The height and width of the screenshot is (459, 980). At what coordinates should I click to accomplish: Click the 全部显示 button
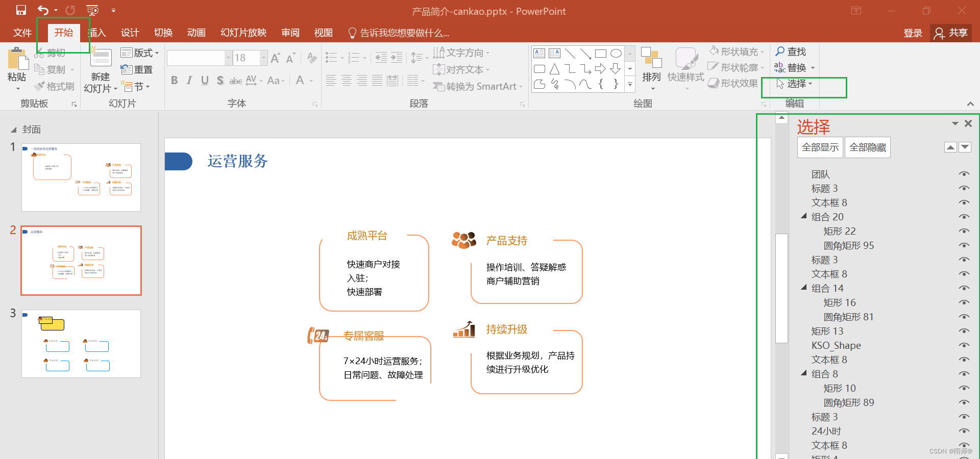point(820,147)
